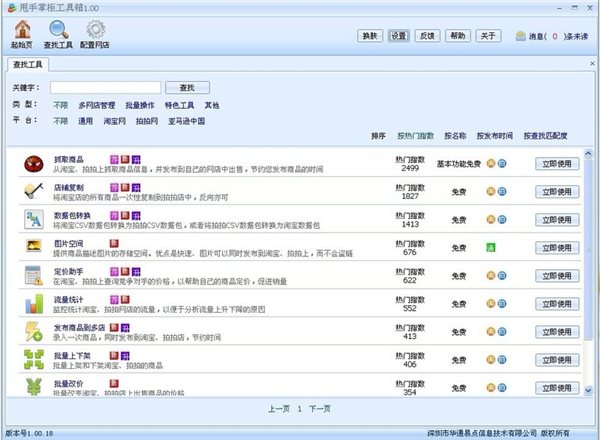Open the 配置网店 gear icon
The width and height of the screenshot is (600, 440).
95,29
